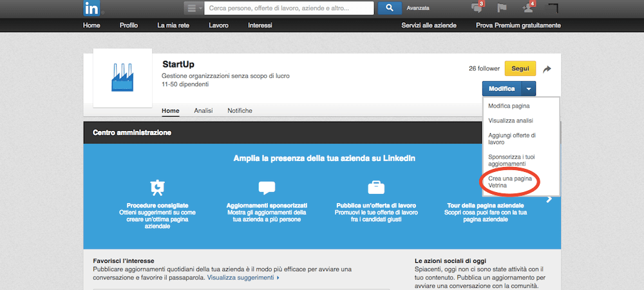Open the Interessi menu
This screenshot has height=290, width=644.
coord(260,26)
